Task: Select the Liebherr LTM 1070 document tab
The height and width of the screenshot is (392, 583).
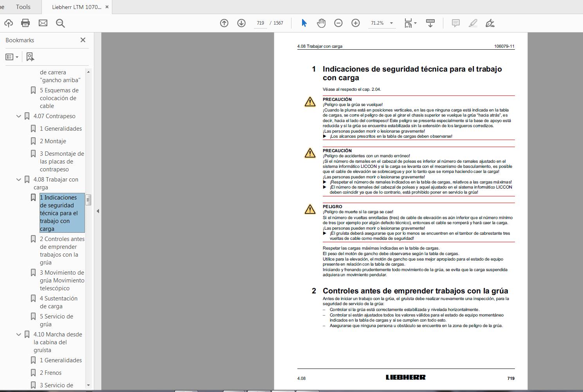Action: tap(77, 7)
